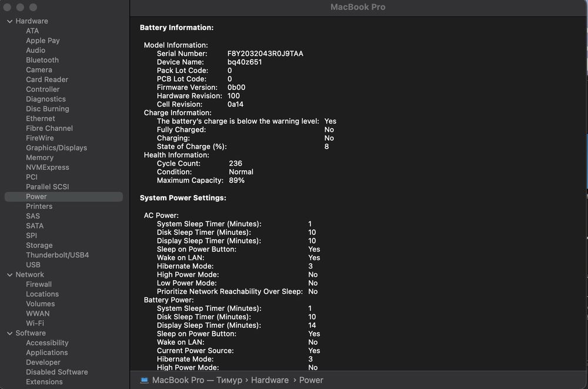Open Locations under Network

pos(42,294)
